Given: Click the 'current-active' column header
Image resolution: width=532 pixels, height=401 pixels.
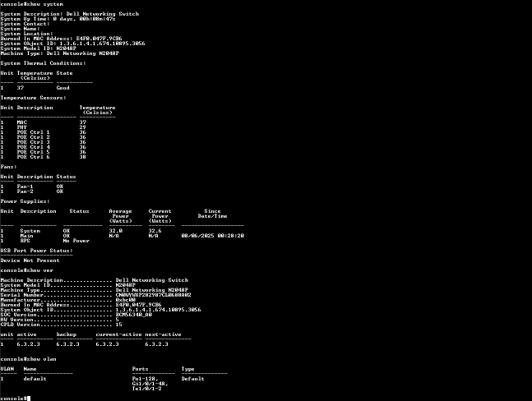Looking at the screenshot, I should pyautogui.click(x=118, y=334).
